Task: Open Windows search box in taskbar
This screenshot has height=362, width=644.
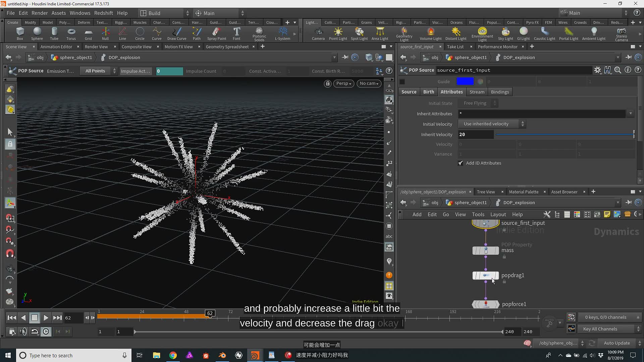Action: tap(74, 355)
